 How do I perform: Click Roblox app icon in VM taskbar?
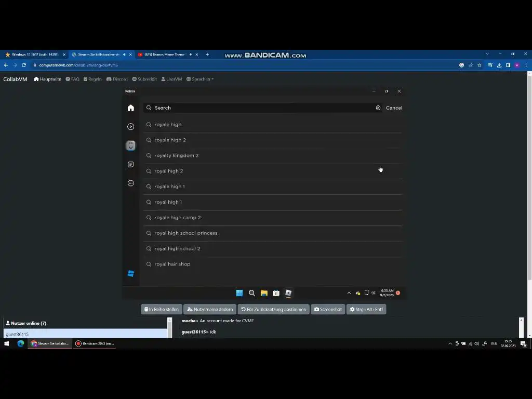(288, 293)
